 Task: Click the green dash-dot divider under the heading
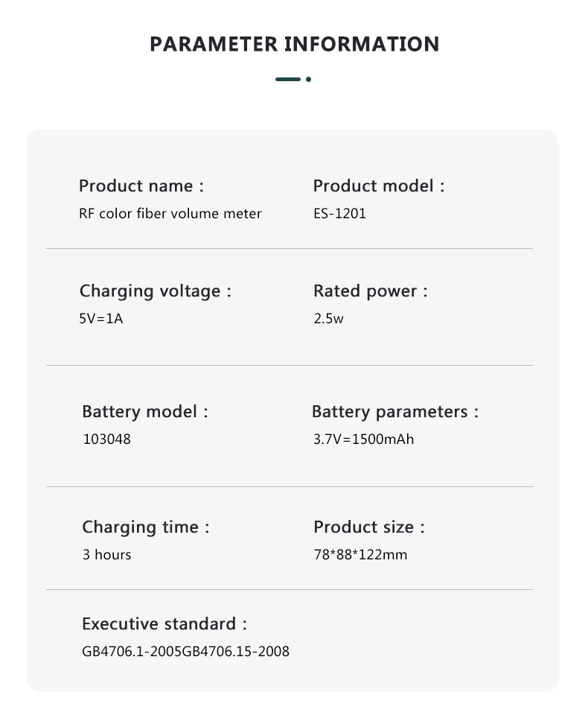pos(293,79)
